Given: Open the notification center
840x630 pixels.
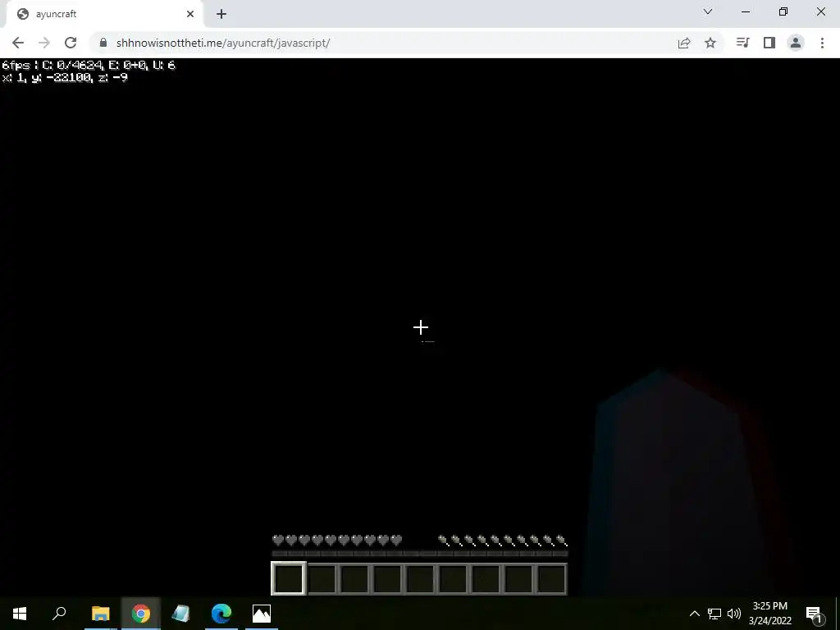Looking at the screenshot, I should coord(814,614).
